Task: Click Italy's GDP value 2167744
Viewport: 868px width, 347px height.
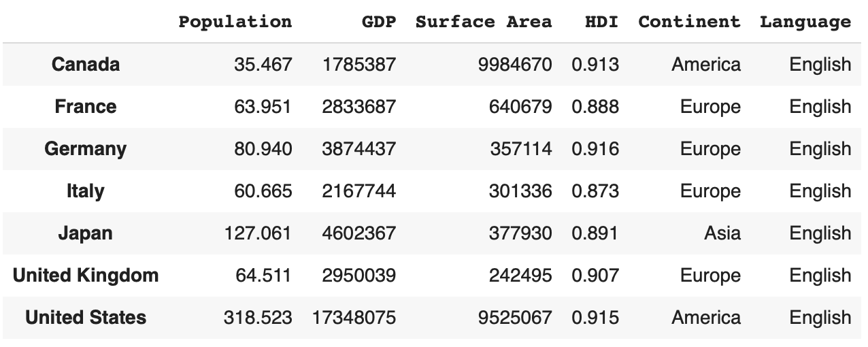Action: point(358,191)
